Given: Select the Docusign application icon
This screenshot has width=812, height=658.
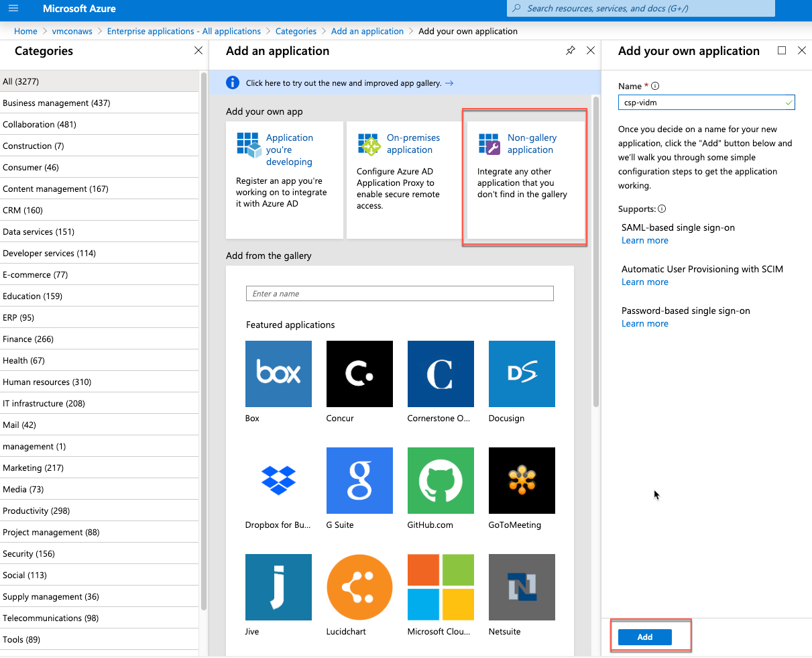Looking at the screenshot, I should [522, 374].
